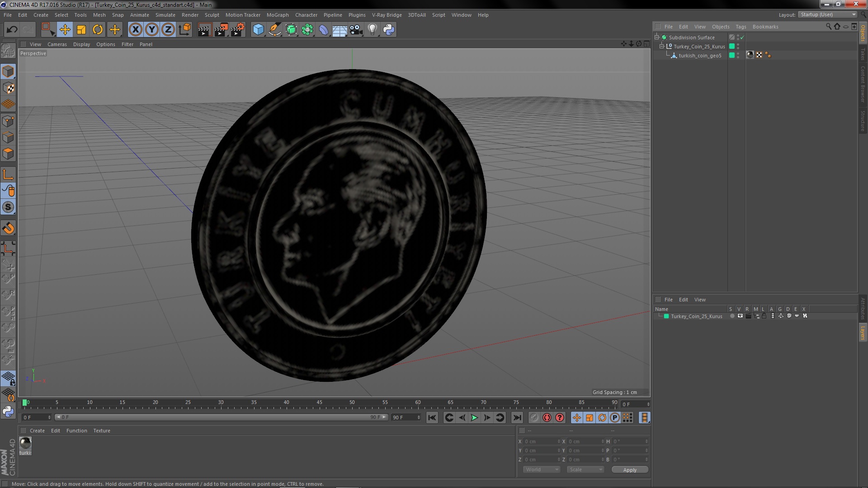Open the Sculpt menu
The image size is (868, 488).
(x=212, y=15)
